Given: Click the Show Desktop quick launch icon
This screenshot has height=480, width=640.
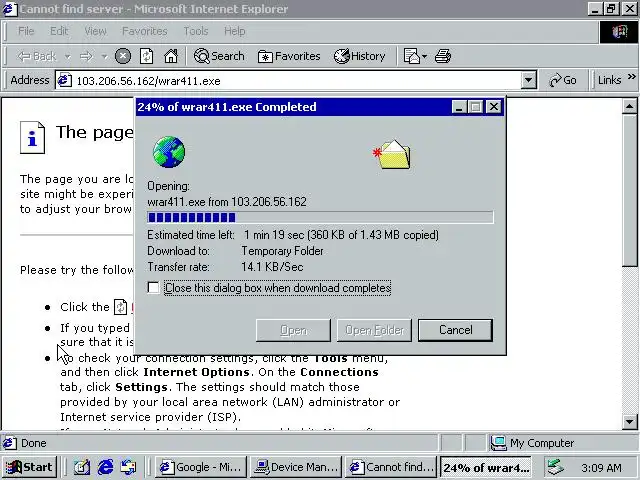Looking at the screenshot, I should tap(82, 467).
